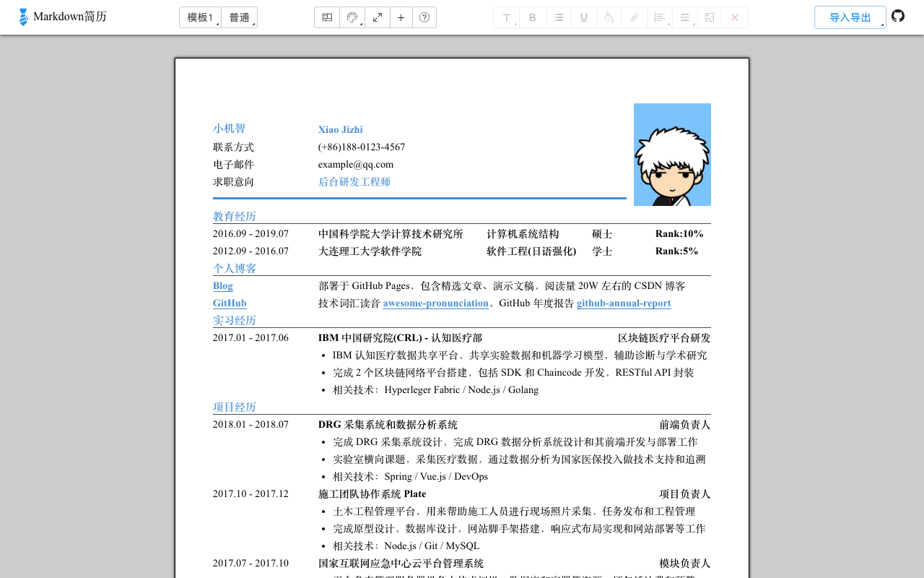The image size is (924, 578).
Task: Open the color palette theme icon
Action: pyautogui.click(x=352, y=17)
